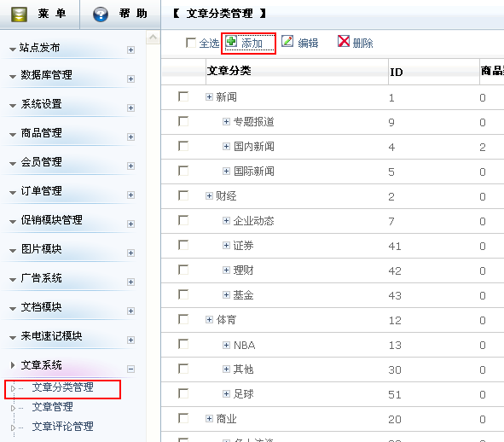Screen dimensions: 504x442
Task: Open help via the blue question icon
Action: 101,15
